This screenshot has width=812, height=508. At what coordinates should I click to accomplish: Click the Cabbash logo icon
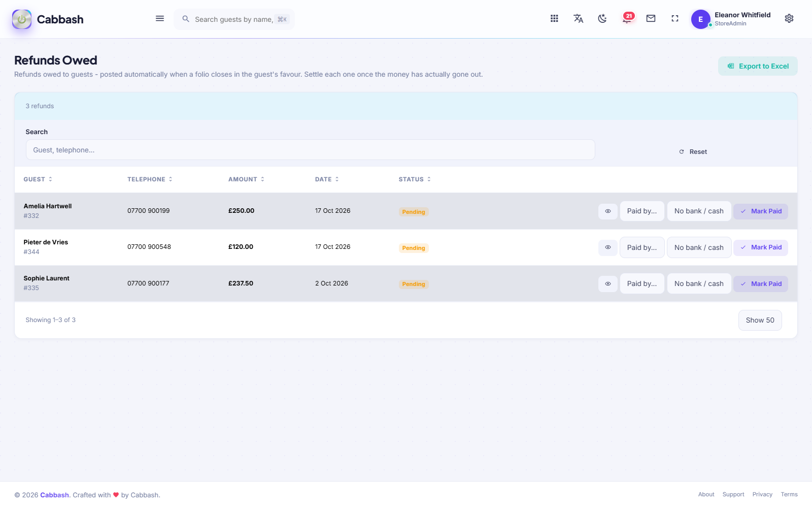click(22, 19)
